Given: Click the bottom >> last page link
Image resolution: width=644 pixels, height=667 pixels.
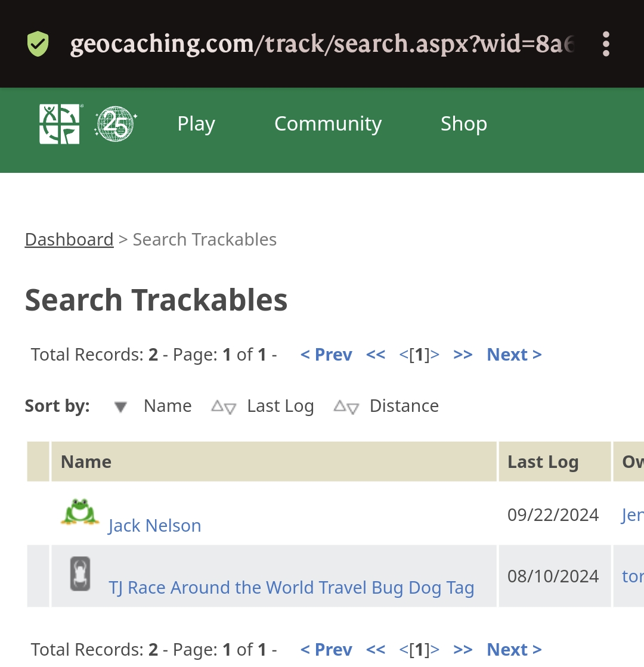Looking at the screenshot, I should [x=463, y=650].
